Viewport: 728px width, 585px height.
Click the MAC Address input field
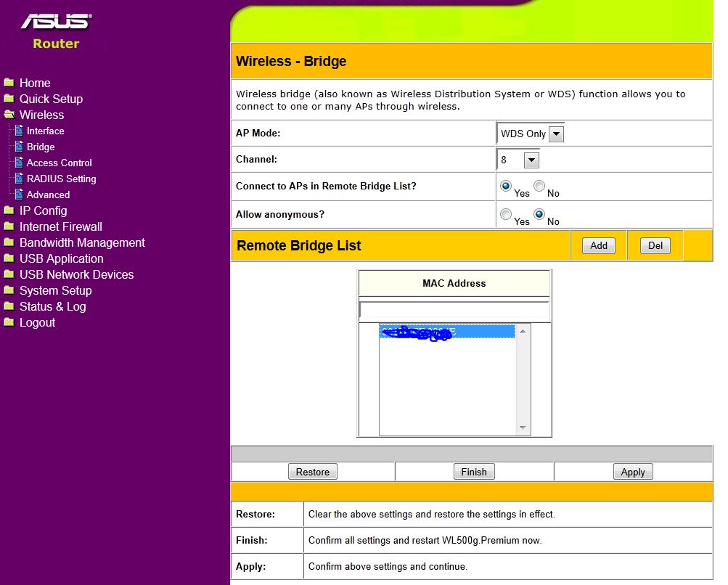pyautogui.click(x=454, y=310)
